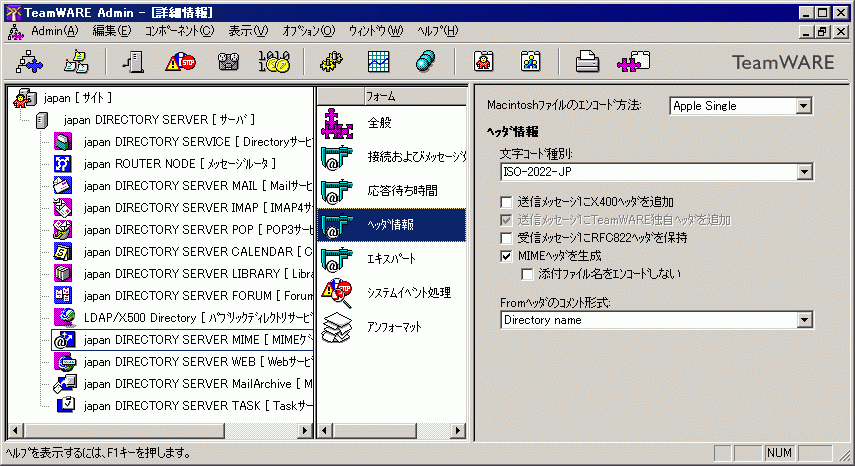The height and width of the screenshot is (466, 855).
Task: Click the stop-sign warning toolbar icon
Action: 180,62
